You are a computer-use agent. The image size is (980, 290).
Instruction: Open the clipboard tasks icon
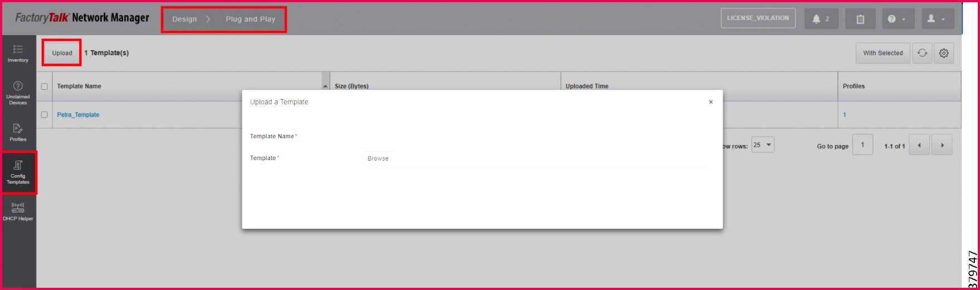(x=860, y=19)
